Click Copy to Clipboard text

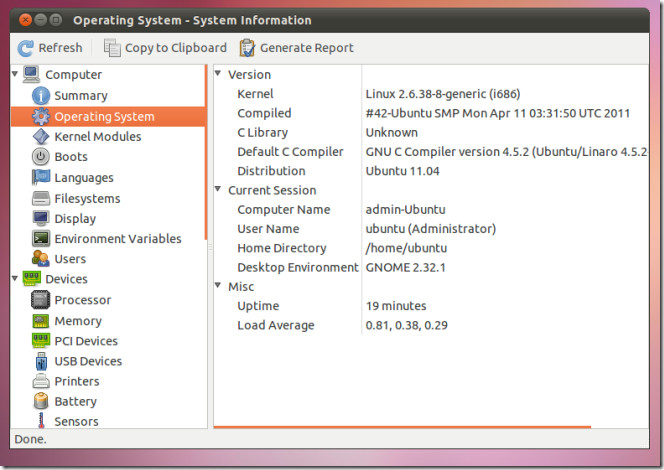176,48
